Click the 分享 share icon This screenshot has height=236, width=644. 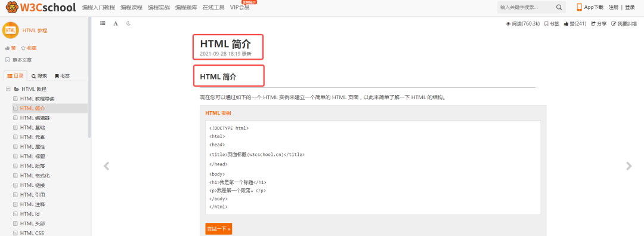click(x=599, y=23)
